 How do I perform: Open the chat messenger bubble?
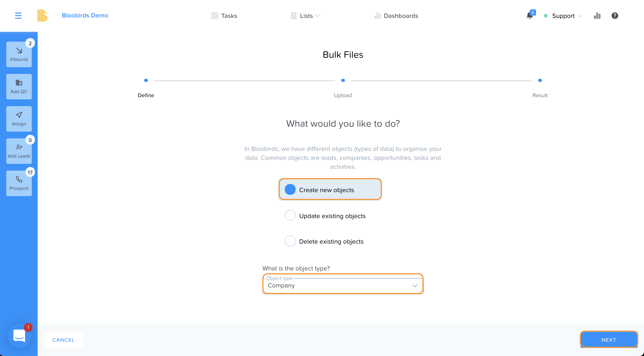click(19, 335)
